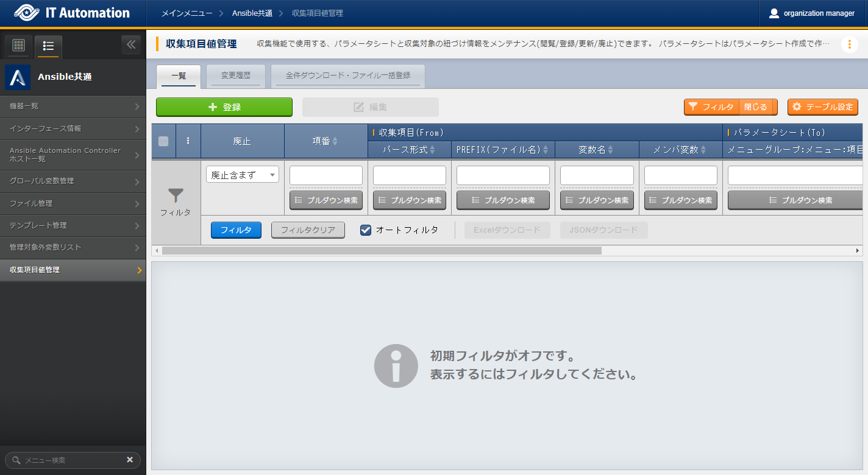
Task: Open プルダウン検索 under 変数名 column
Action: click(x=597, y=200)
